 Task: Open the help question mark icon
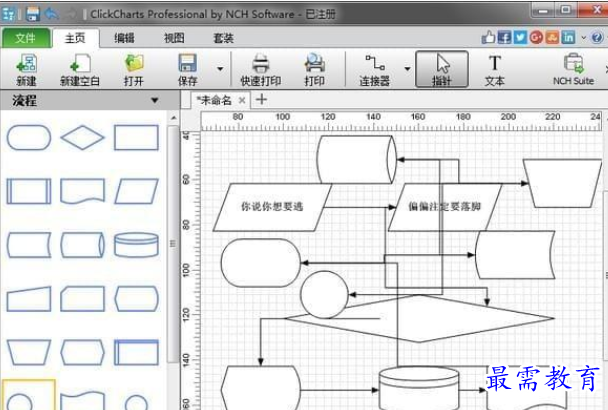coord(597,37)
